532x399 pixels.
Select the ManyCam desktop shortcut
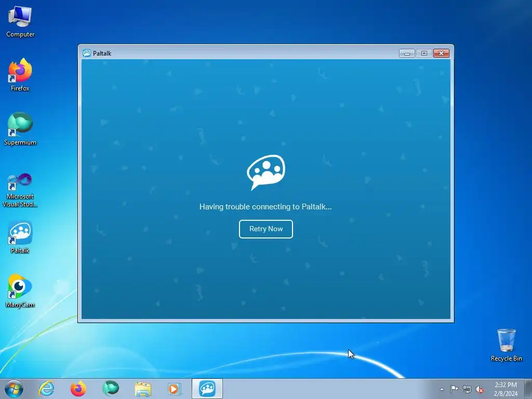tap(20, 291)
